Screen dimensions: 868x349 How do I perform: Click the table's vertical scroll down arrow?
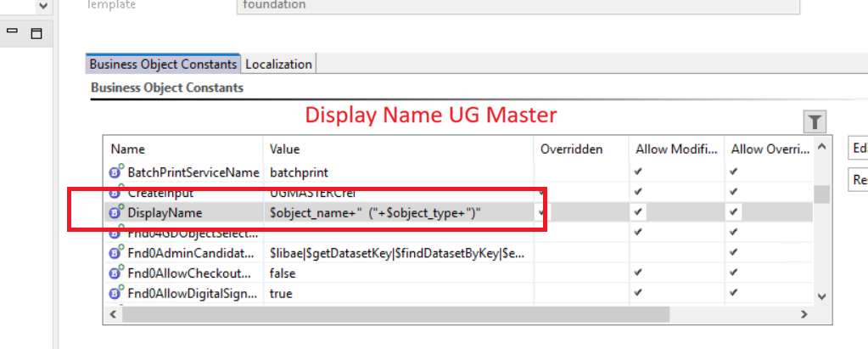click(x=820, y=296)
